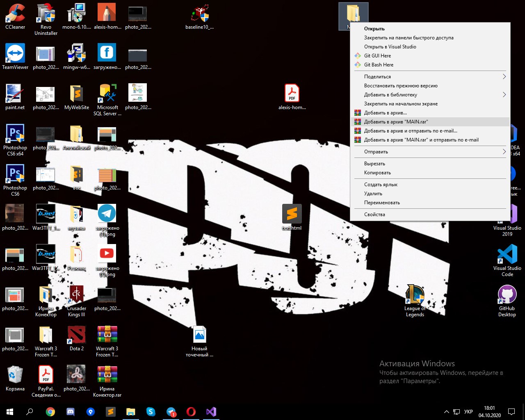Viewport: 525px width, 420px height.
Task: Click the музыка folder icon
Action: pyautogui.click(x=77, y=217)
